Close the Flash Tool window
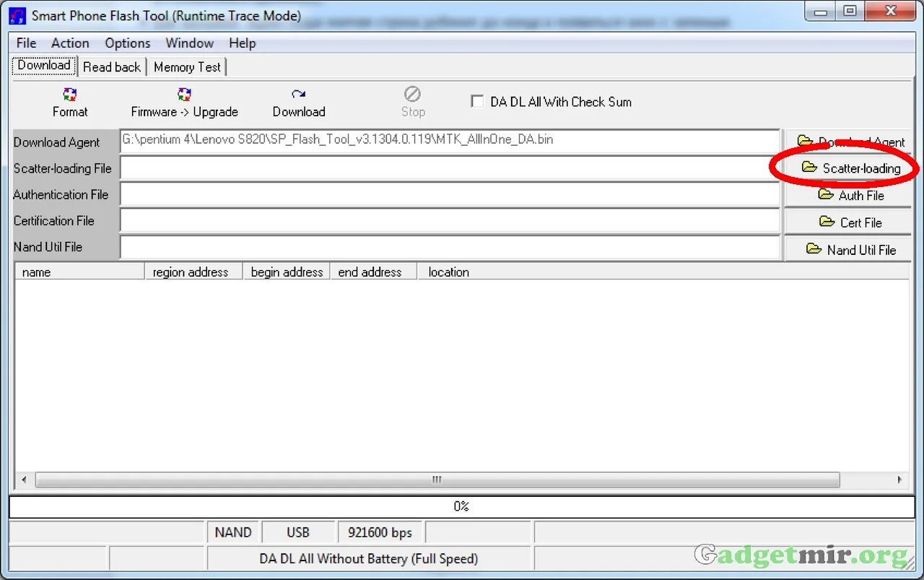The width and height of the screenshot is (924, 580). 889,11
